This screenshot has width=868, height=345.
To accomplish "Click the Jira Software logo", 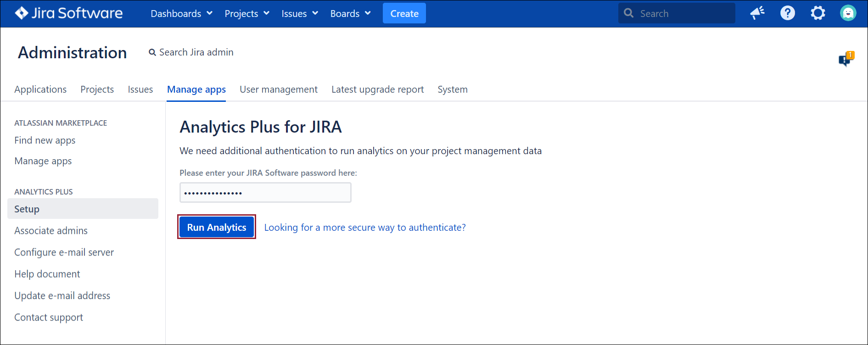I will (x=69, y=13).
